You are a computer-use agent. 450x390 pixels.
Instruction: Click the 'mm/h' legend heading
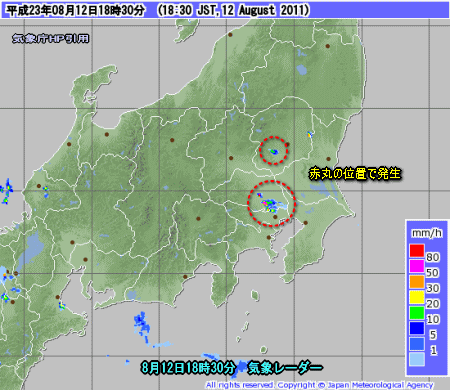[427, 233]
